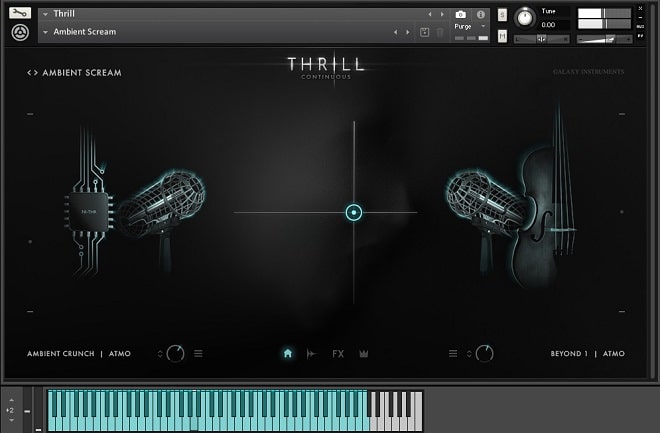Select previous snapshot beside Ambient Scream
This screenshot has height=433, width=660.
coord(395,32)
